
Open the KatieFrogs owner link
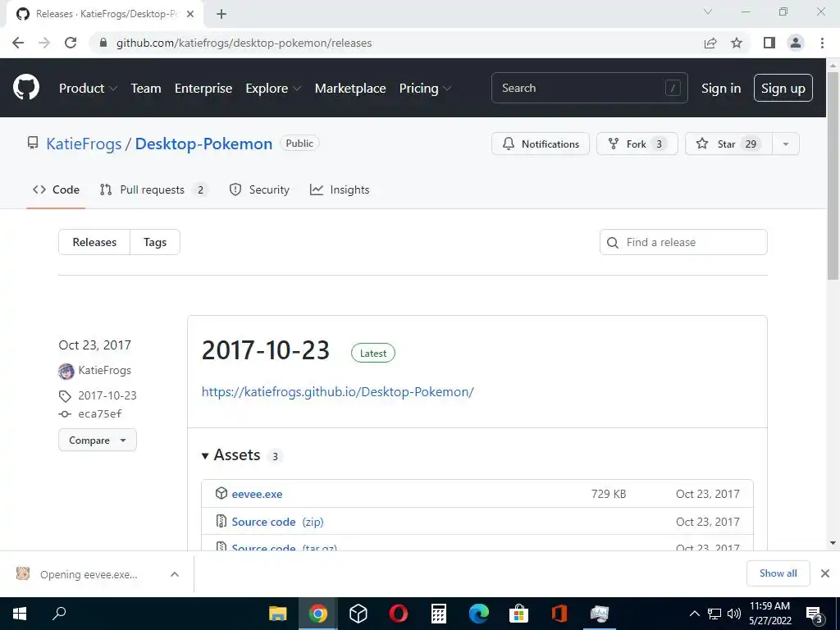(84, 144)
